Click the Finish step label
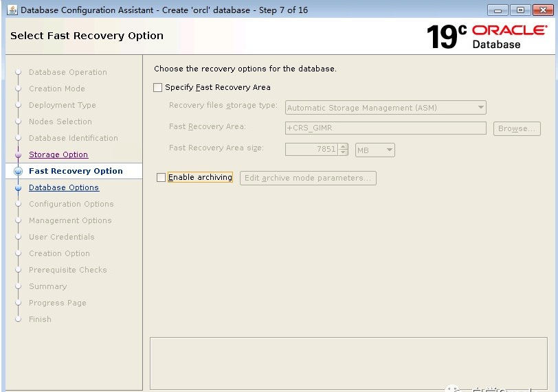The image size is (558, 392). [40, 319]
